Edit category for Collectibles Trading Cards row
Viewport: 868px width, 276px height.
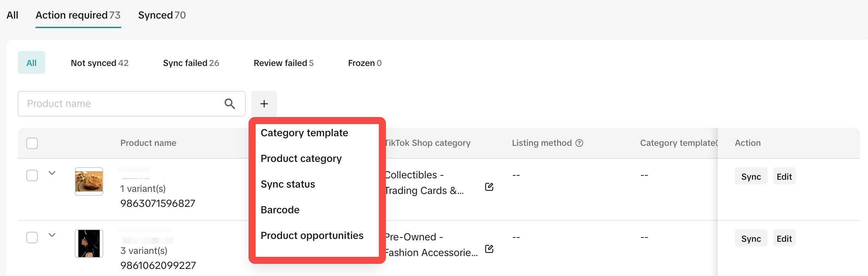[489, 187]
